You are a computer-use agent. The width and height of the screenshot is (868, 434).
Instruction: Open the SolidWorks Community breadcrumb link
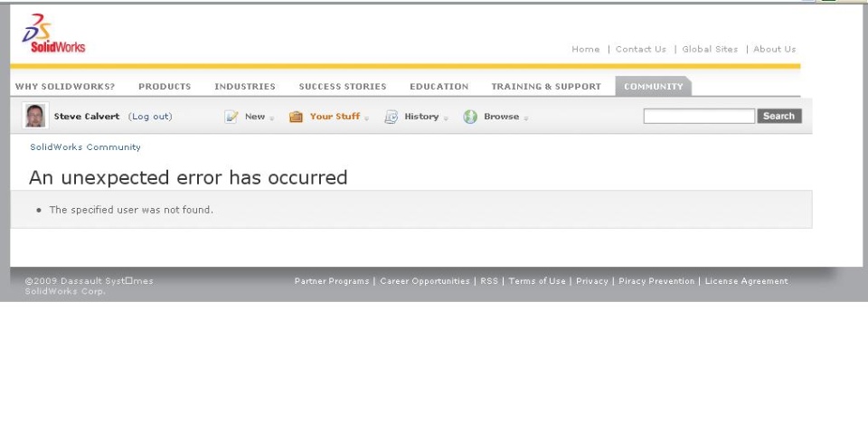coord(85,147)
